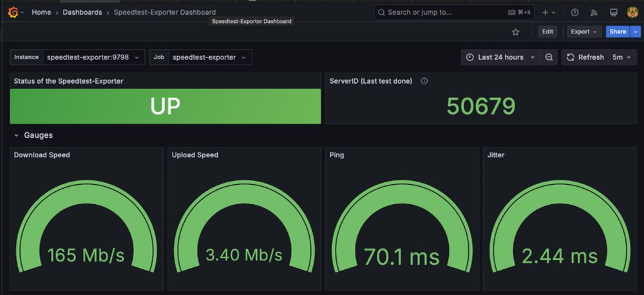This screenshot has width=644, height=295.
Task: Click the Status of the Speedtest-Exporter title
Action: [69, 81]
